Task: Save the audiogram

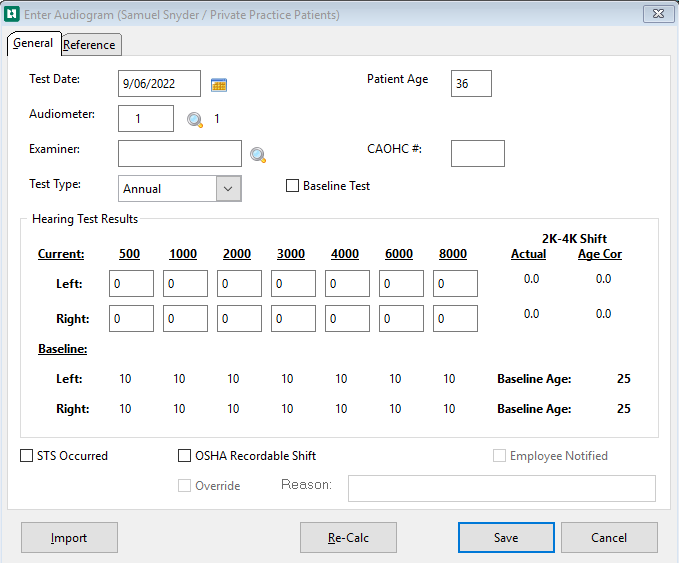Action: coord(506,537)
